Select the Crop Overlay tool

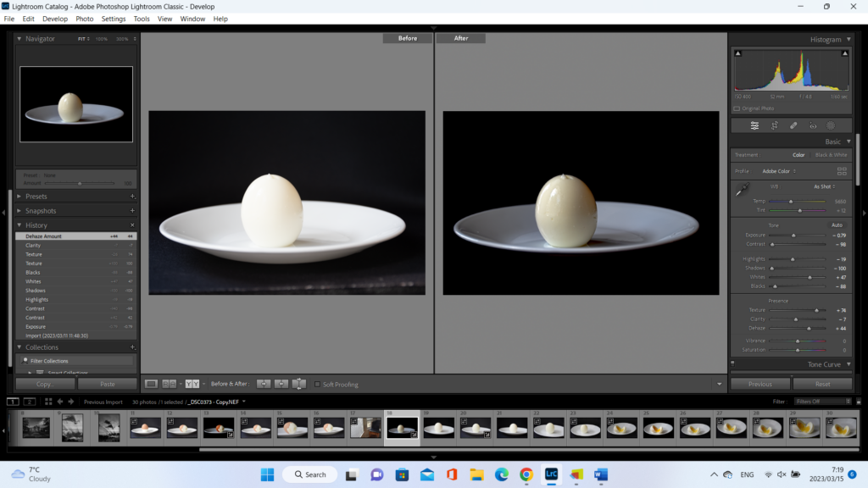pyautogui.click(x=774, y=125)
